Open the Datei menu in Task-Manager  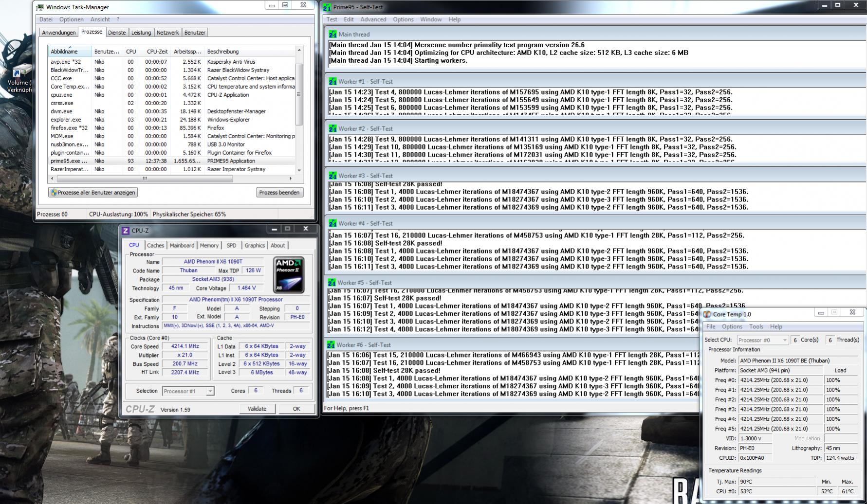point(46,19)
